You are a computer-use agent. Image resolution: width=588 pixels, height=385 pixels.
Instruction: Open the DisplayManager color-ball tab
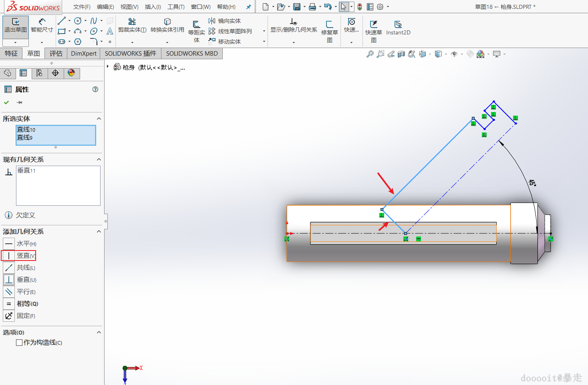(x=71, y=73)
